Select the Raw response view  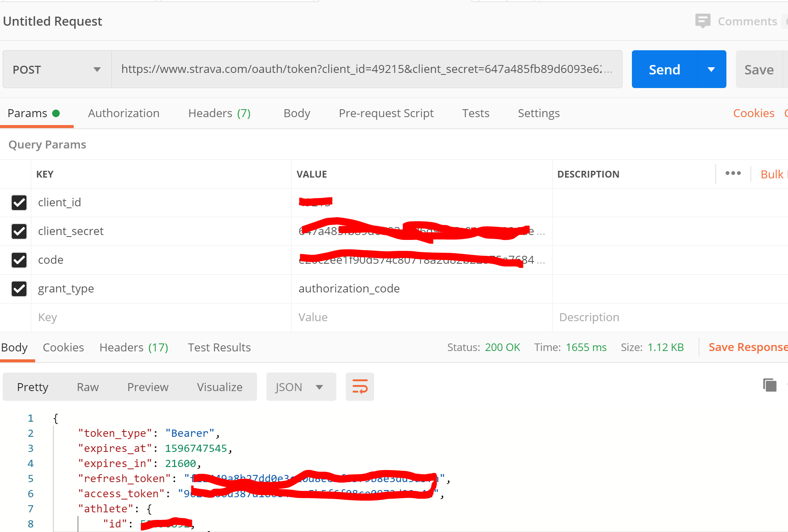[88, 387]
